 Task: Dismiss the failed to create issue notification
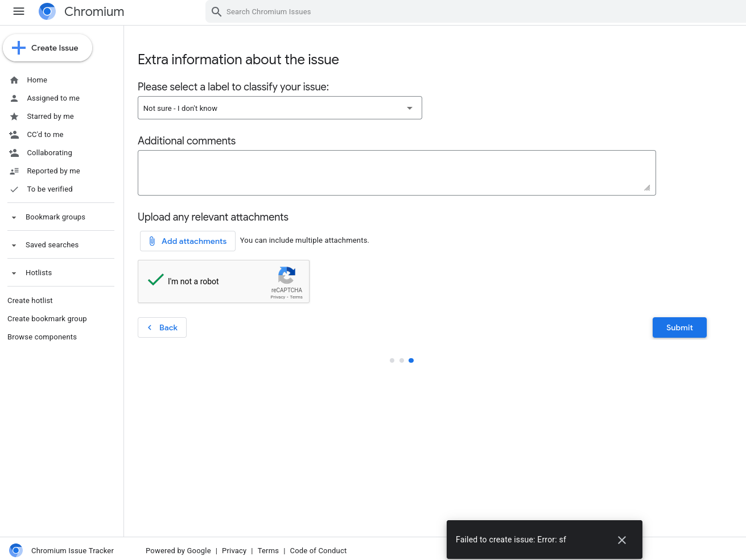(x=622, y=540)
